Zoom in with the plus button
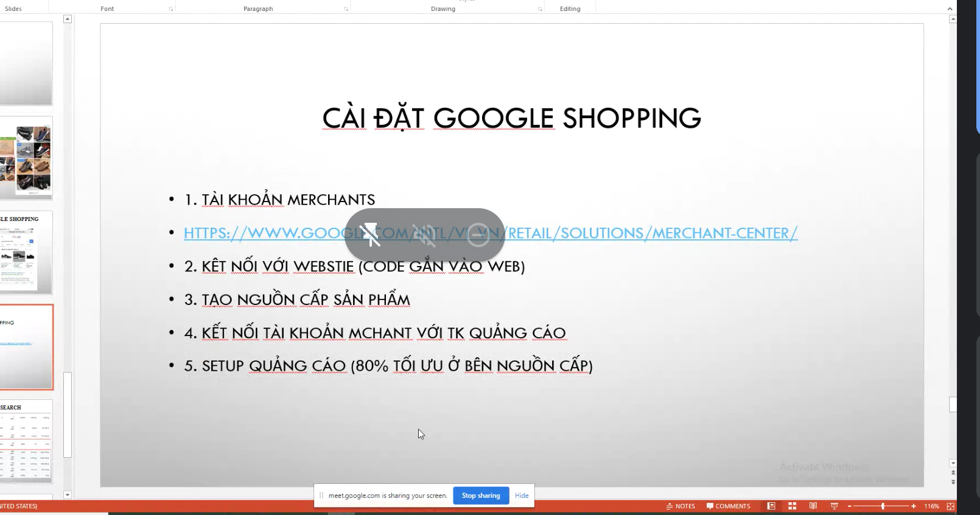This screenshot has height=515, width=980. pyautogui.click(x=914, y=506)
